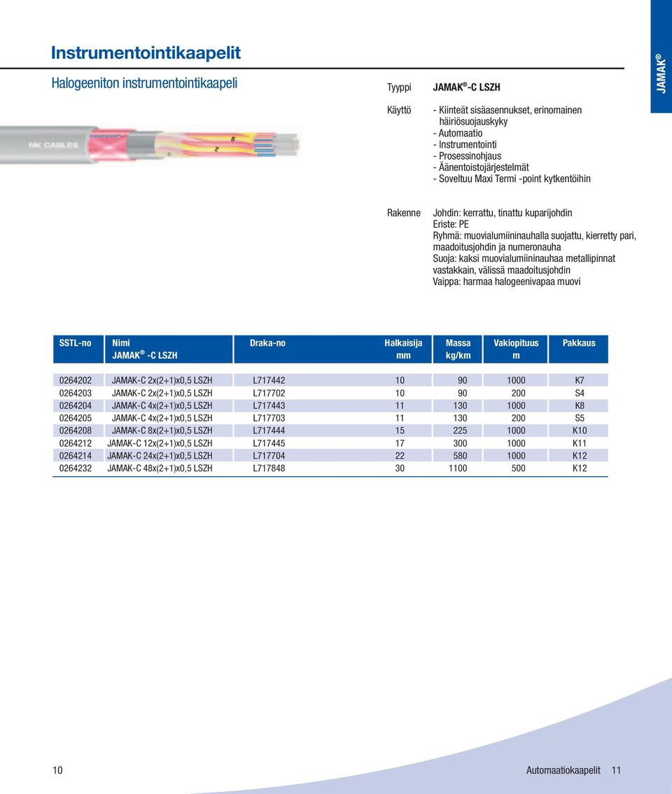Click the vertical JAMAK side tab
Viewport: 672px width, 794px height.
661,57
